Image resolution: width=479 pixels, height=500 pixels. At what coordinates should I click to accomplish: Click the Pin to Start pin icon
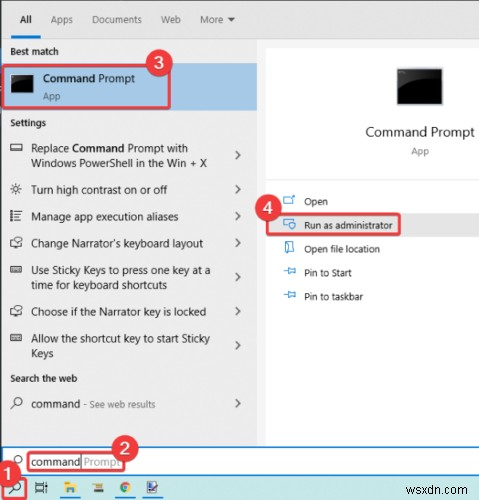[x=289, y=271]
